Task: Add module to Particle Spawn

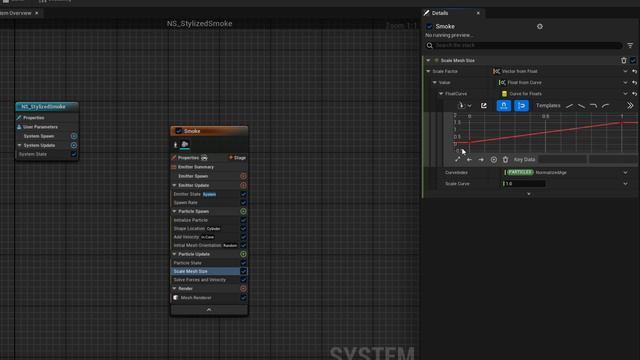Action: (243, 211)
